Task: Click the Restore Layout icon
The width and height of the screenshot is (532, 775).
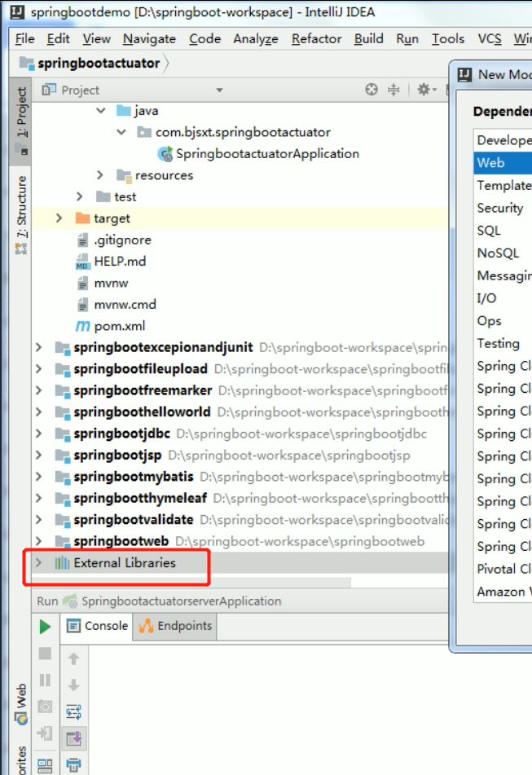Action: 45,765
